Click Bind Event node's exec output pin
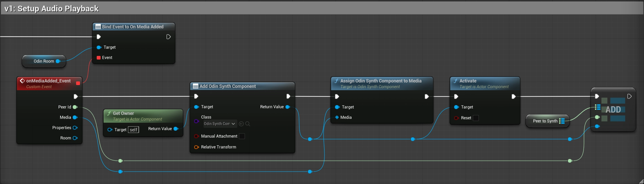 tap(168, 37)
